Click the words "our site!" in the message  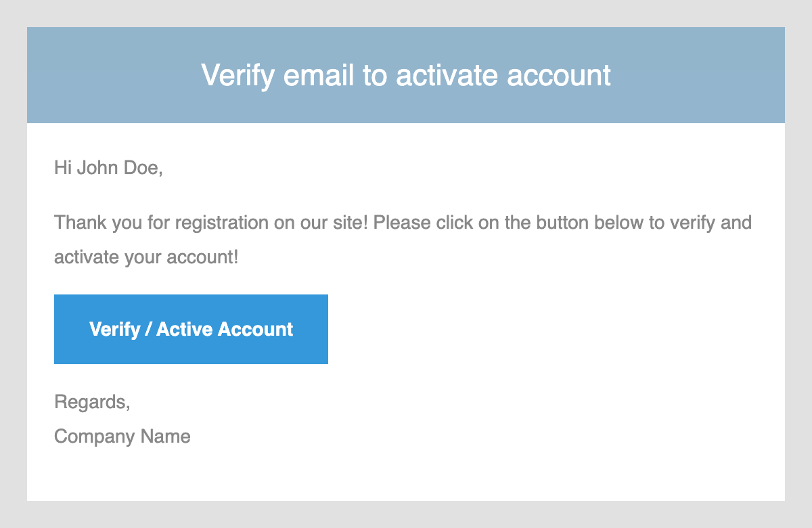click(x=334, y=223)
